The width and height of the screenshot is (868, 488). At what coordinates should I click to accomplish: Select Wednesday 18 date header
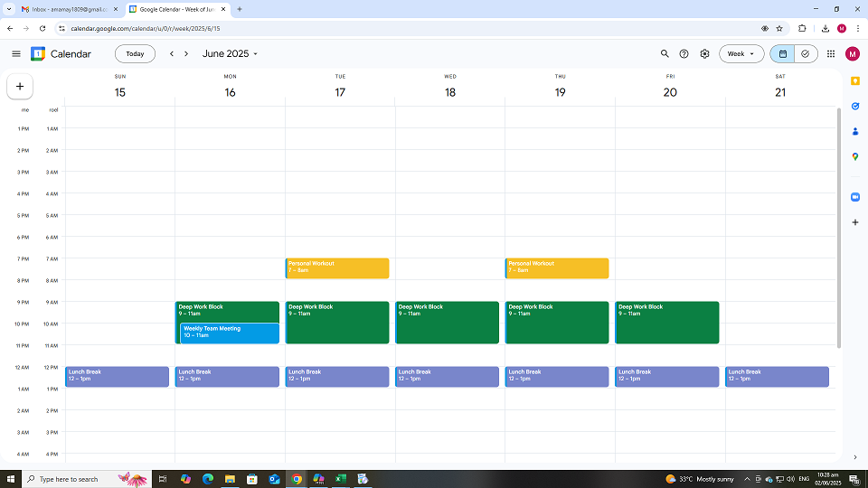(450, 92)
